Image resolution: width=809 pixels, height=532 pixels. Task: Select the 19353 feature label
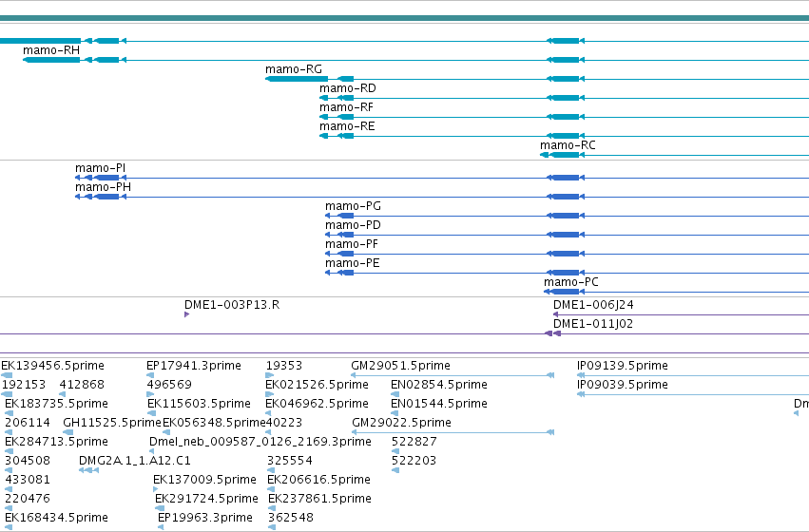(284, 366)
